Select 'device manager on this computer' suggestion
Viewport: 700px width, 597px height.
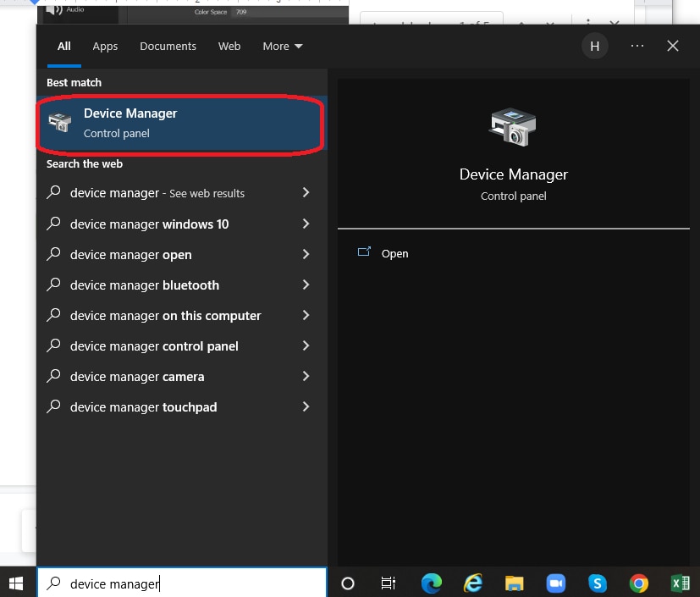(181, 315)
